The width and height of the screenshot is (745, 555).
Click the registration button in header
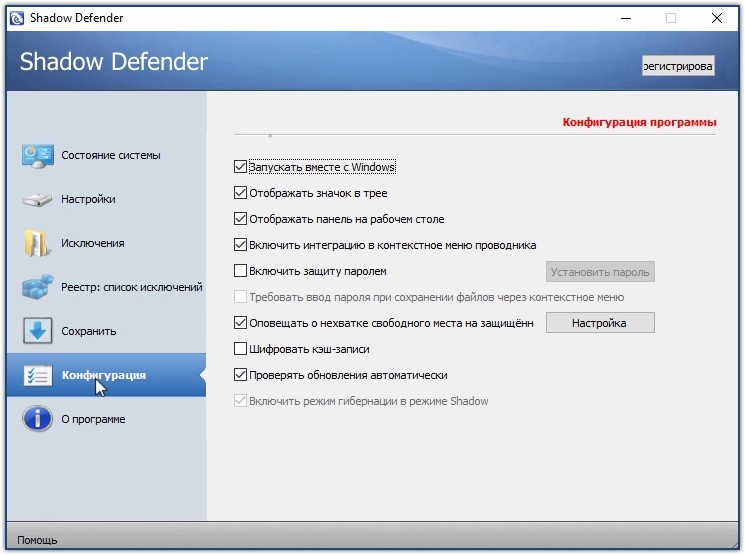coord(678,66)
